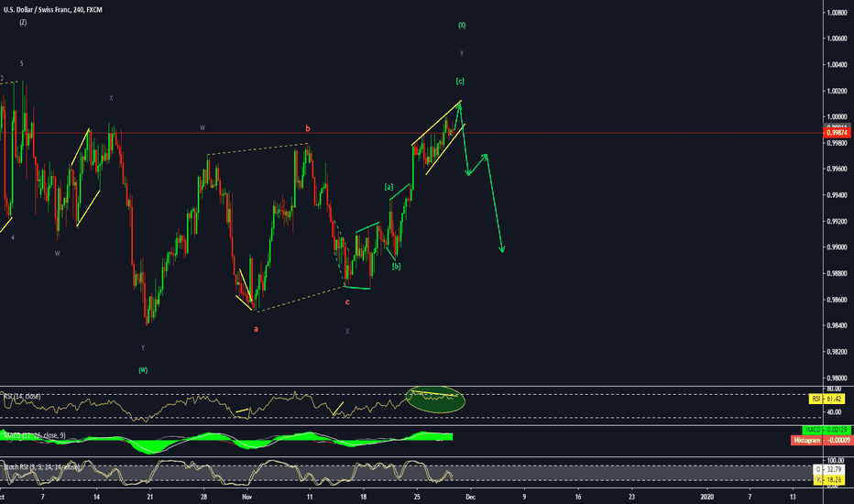
Task: Click the green MACD value tag
Action: (x=829, y=430)
